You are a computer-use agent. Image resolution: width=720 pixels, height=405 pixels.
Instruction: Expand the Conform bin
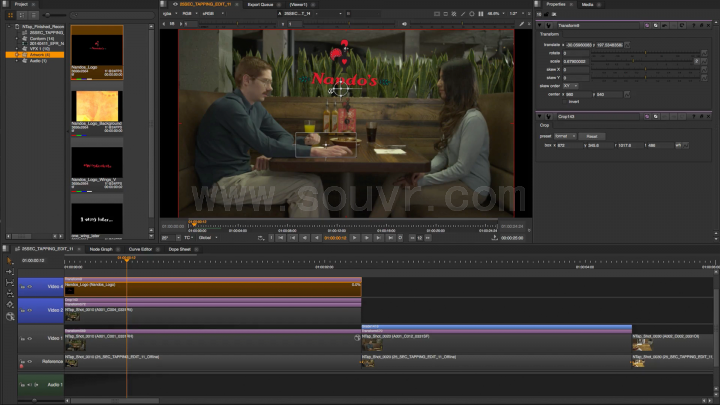17,39
